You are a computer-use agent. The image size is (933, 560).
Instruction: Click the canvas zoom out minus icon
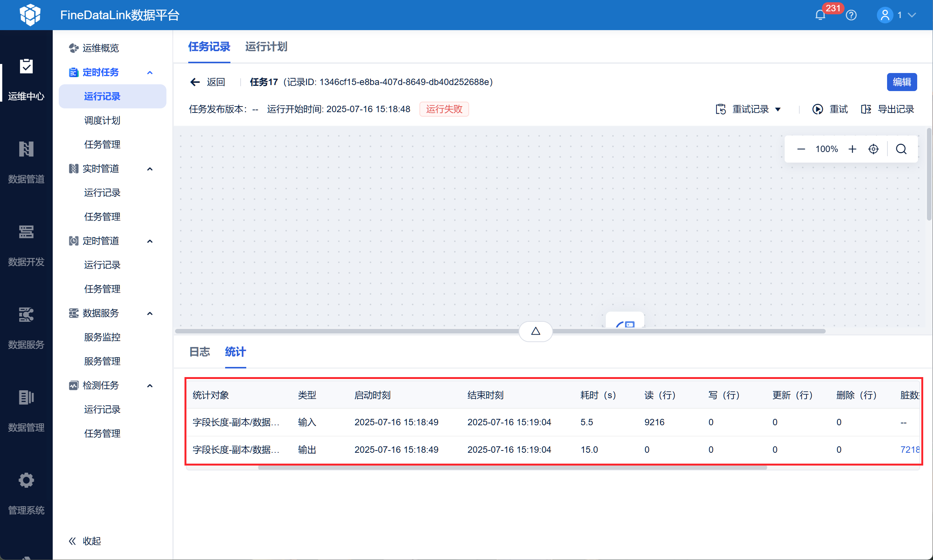(x=801, y=149)
